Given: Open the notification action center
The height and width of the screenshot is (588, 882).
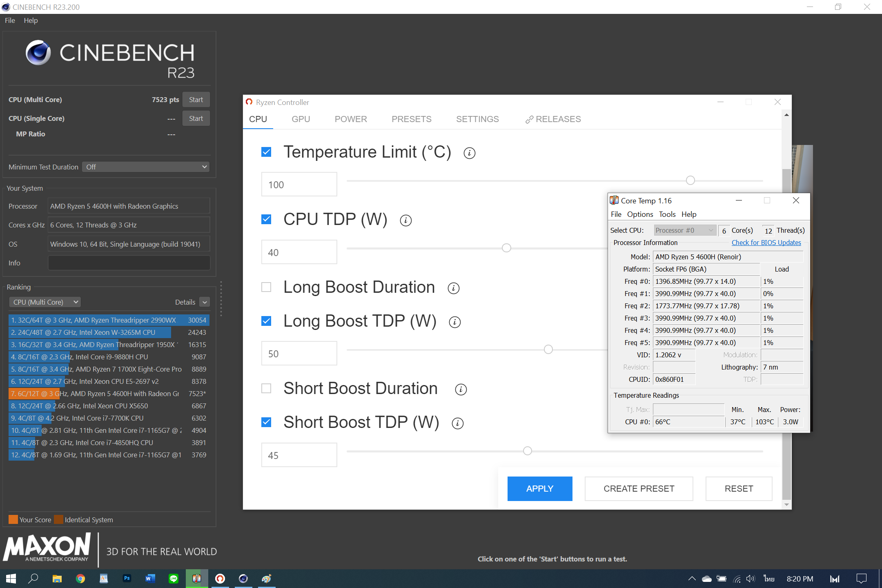Looking at the screenshot, I should (861, 579).
